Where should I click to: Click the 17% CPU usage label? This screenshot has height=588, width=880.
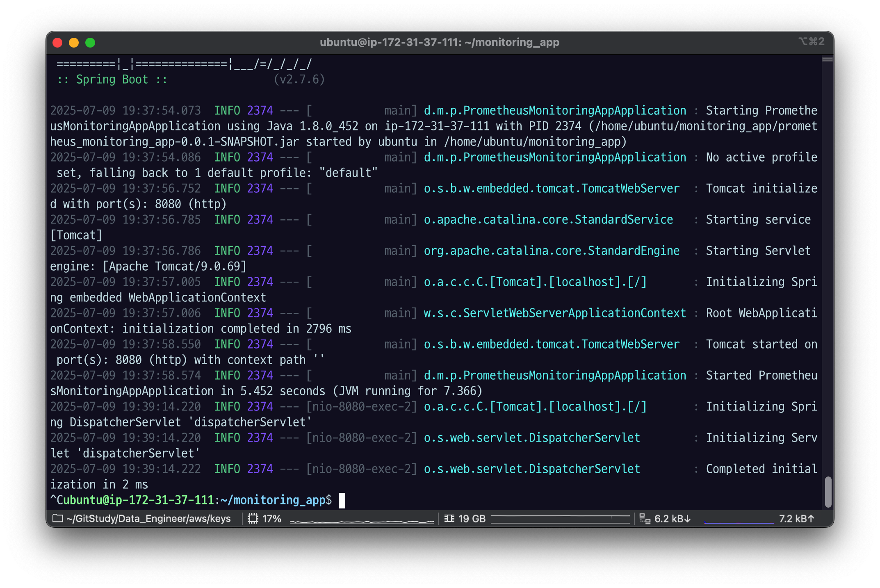click(x=271, y=519)
